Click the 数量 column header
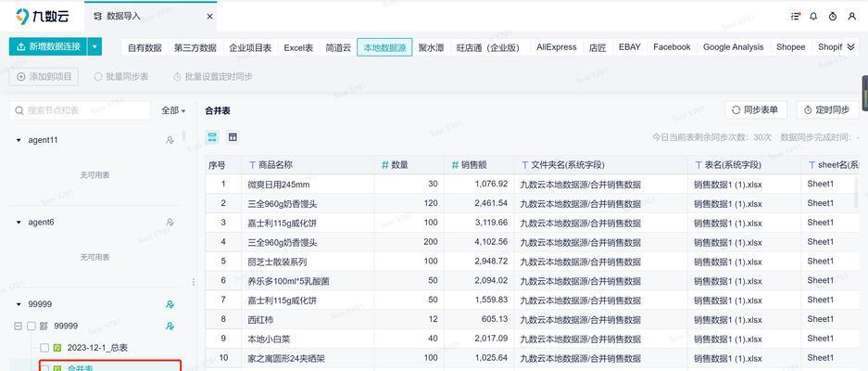The height and width of the screenshot is (371, 868). click(x=409, y=165)
